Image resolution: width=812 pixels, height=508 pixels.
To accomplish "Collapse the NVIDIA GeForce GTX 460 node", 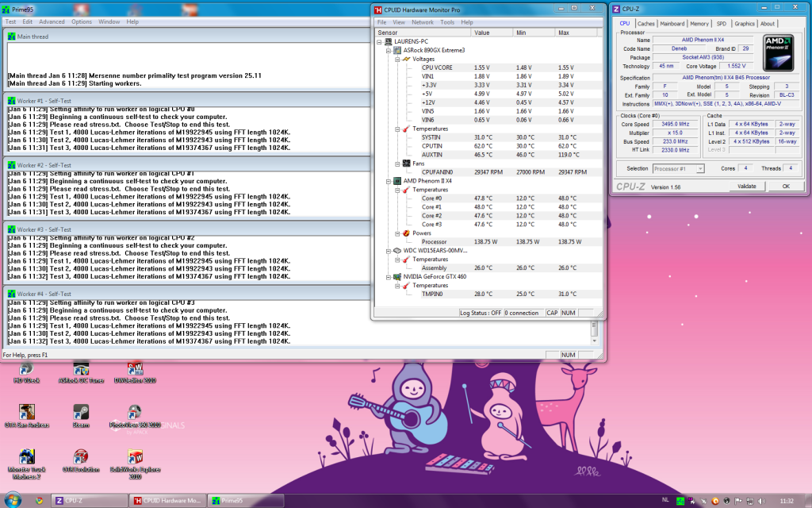I will (389, 277).
